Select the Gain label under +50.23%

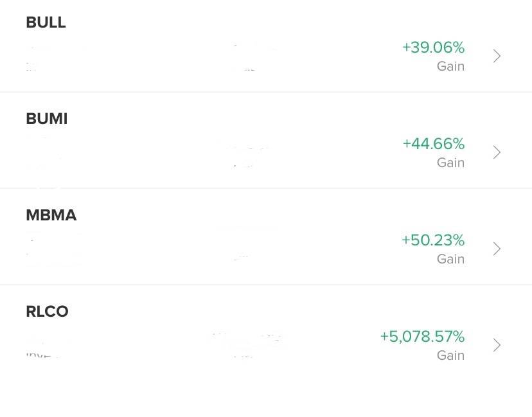click(x=450, y=259)
